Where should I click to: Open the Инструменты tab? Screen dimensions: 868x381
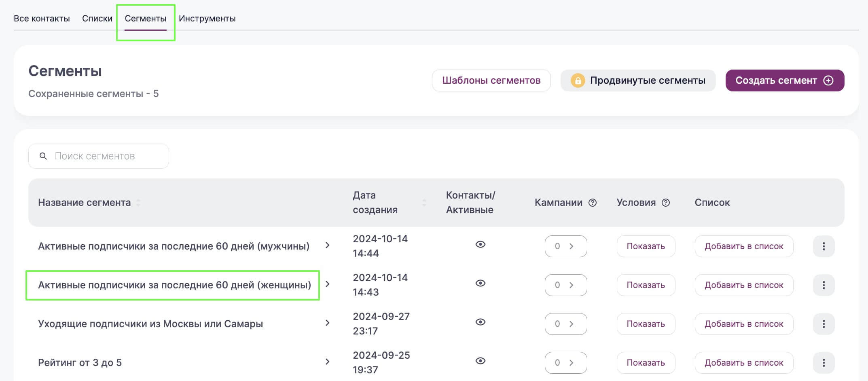[207, 19]
